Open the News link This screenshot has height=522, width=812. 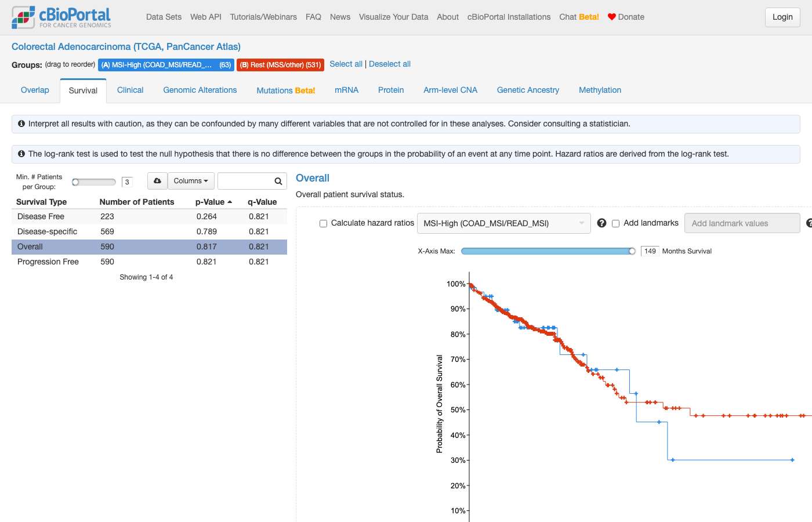[x=340, y=17]
